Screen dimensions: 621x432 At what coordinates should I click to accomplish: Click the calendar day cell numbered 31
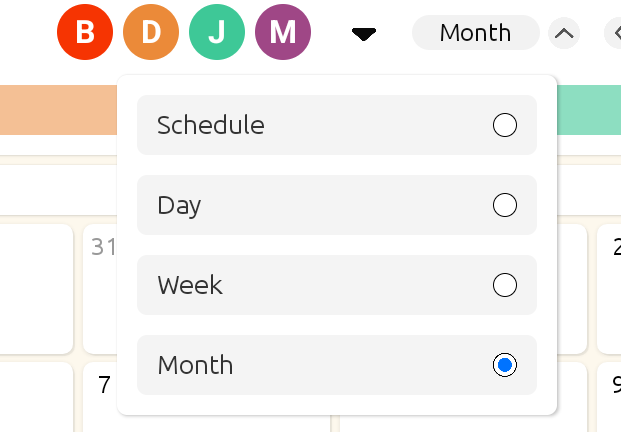coord(99,290)
